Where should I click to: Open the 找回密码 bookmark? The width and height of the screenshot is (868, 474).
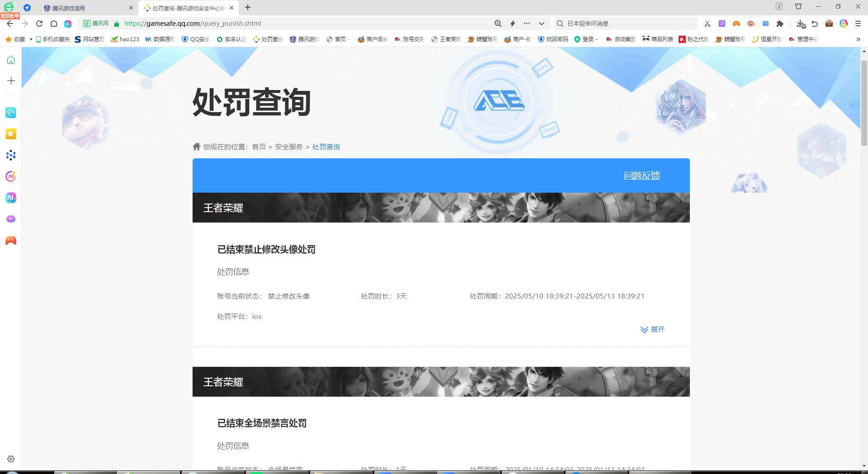[x=553, y=39]
